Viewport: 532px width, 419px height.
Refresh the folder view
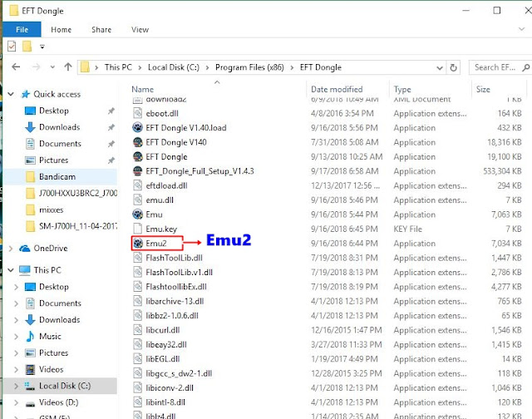pyautogui.click(x=453, y=68)
